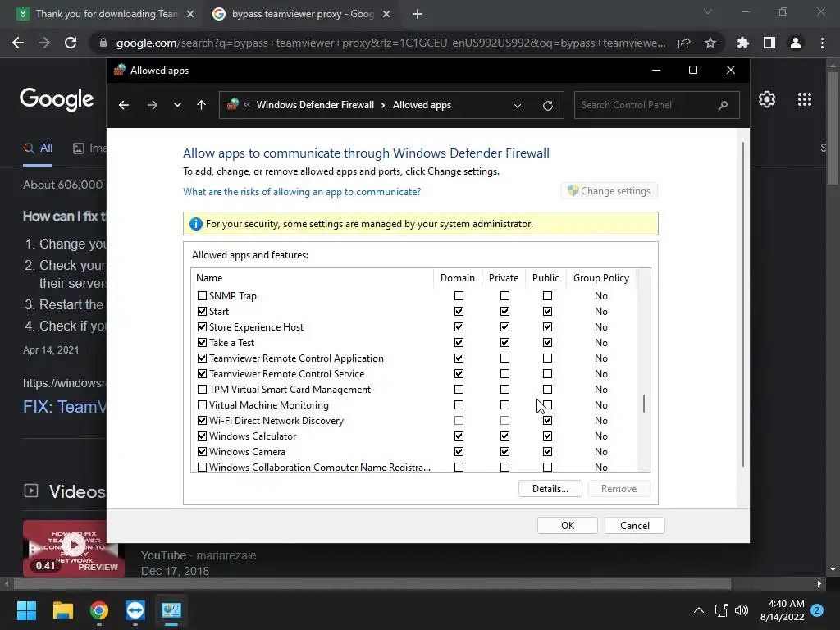This screenshot has width=840, height=630.
Task: Bookmark this page with star icon
Action: (710, 43)
